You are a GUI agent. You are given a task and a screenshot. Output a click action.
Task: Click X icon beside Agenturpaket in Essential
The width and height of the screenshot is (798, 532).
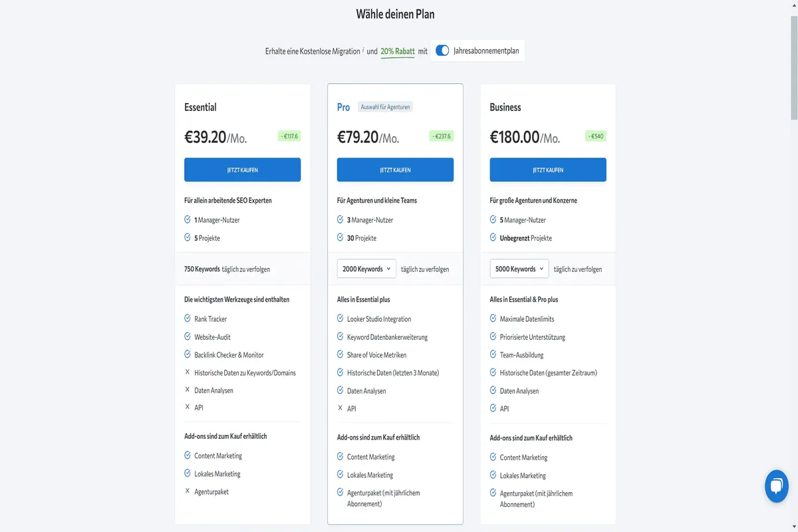pos(188,491)
